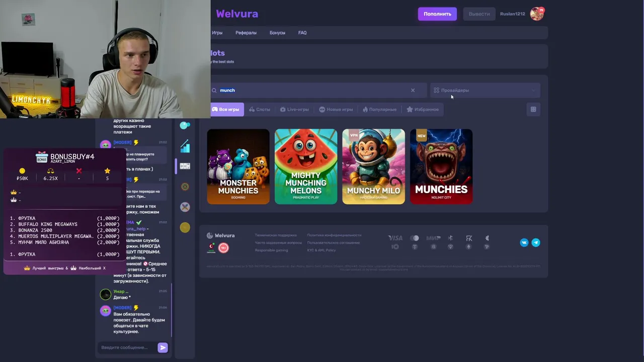Open the Ruslan1212 profile avatar
Viewport: 644px width, 362px height.
pyautogui.click(x=537, y=14)
